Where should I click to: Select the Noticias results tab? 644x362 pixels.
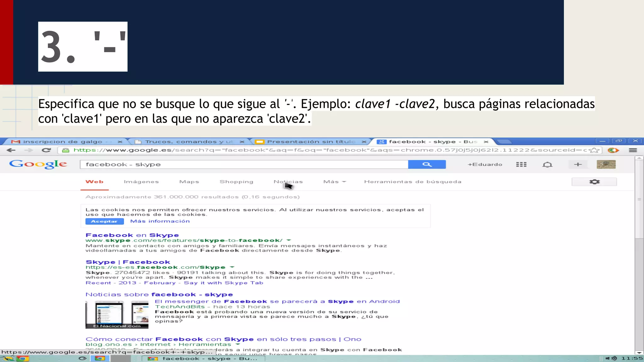click(x=288, y=182)
